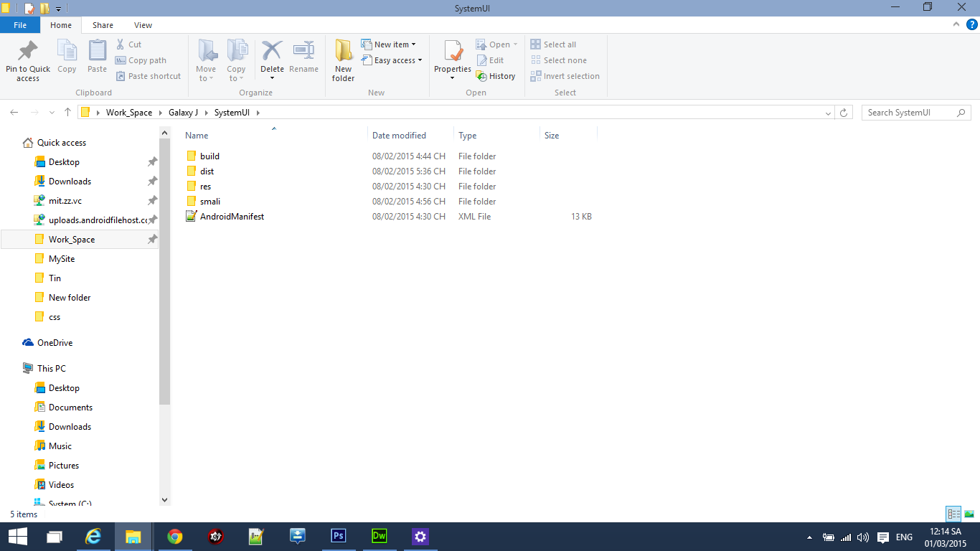
Task: Open recent locations dropdown arrow
Action: click(x=52, y=113)
